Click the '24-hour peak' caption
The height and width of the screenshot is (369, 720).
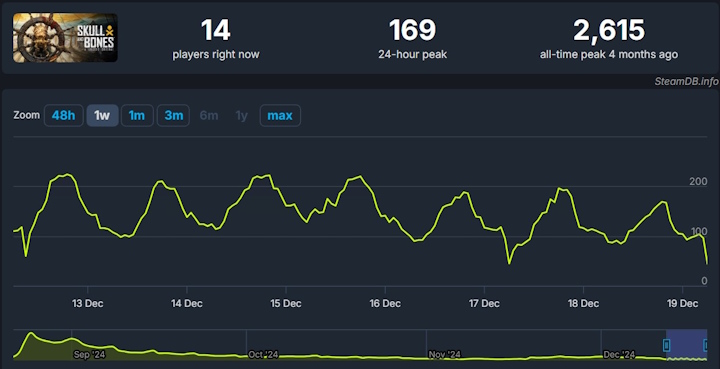[412, 54]
